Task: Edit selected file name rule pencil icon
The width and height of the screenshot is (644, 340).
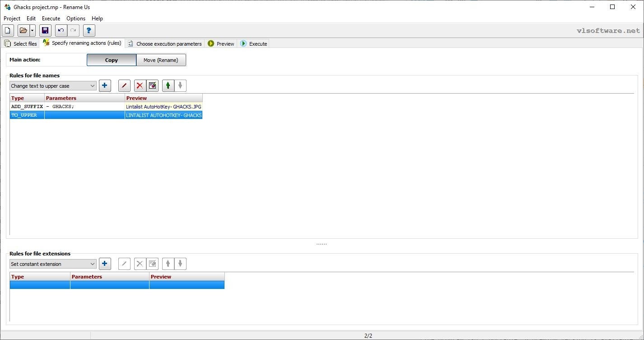Action: [x=124, y=85]
